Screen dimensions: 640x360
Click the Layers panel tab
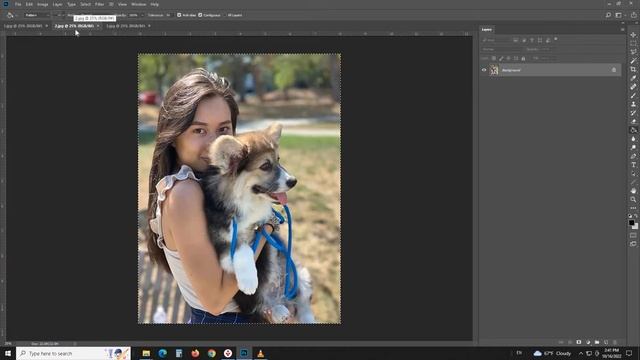(x=487, y=29)
